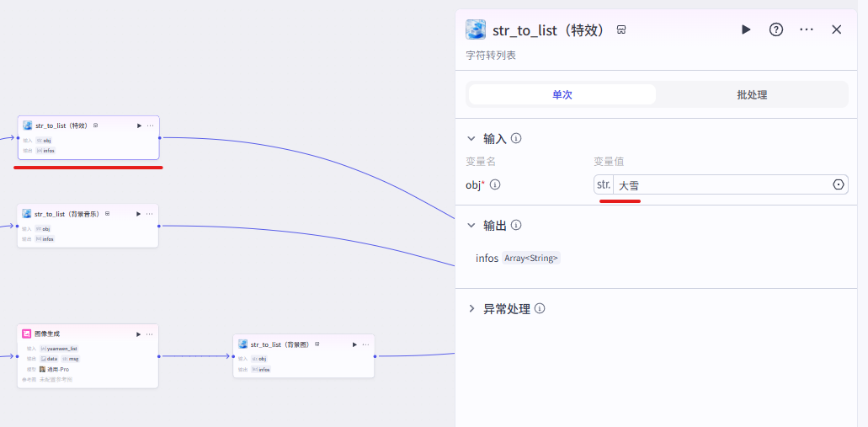The image size is (868, 427).
Task: Click the str_to_list（特效）node icon on canvas
Action: point(27,125)
